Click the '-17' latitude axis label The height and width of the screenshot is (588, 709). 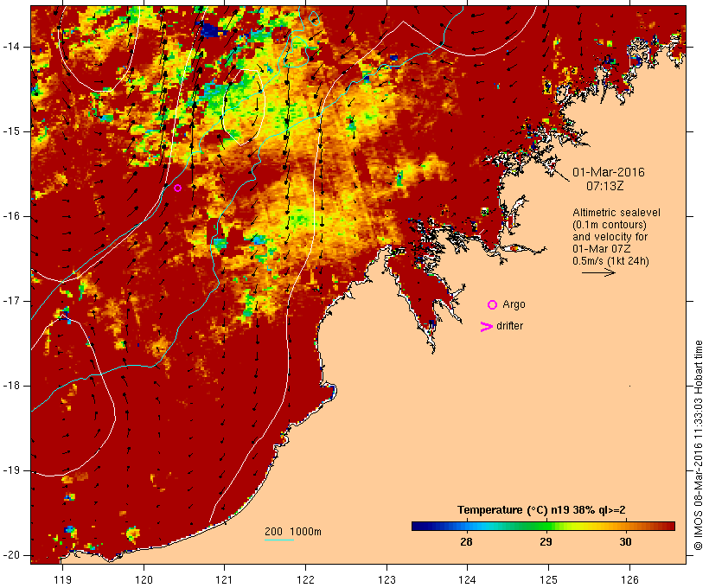(10, 301)
